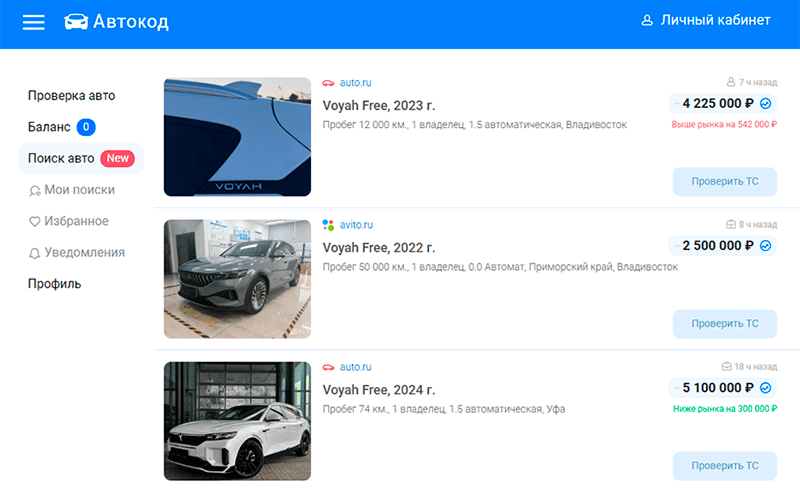Open Уведомления
The width and height of the screenshot is (800, 500).
pyautogui.click(x=84, y=253)
